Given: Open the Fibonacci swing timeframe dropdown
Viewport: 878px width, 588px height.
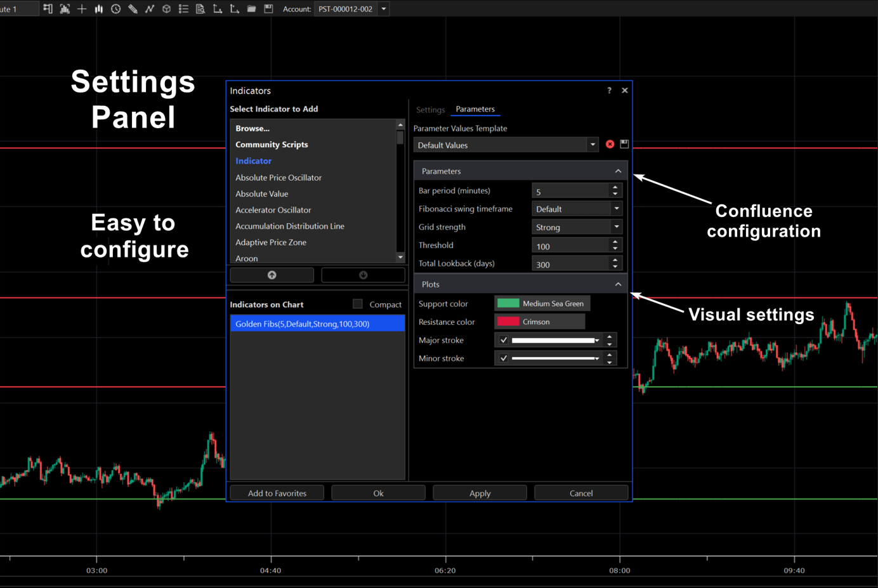Looking at the screenshot, I should 616,209.
